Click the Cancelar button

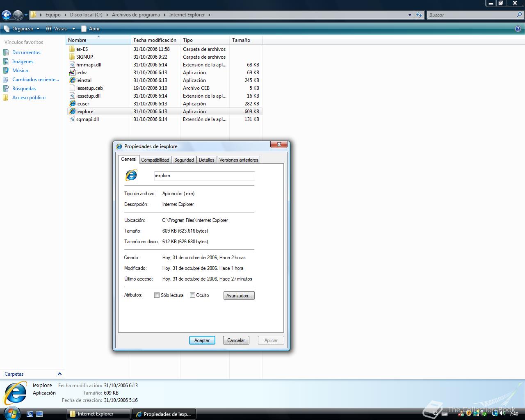point(236,340)
